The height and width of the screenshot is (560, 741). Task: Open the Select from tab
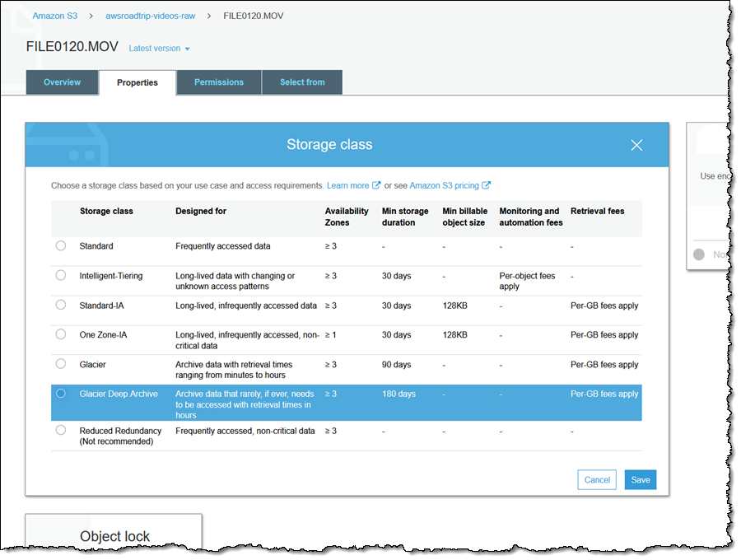pos(302,82)
